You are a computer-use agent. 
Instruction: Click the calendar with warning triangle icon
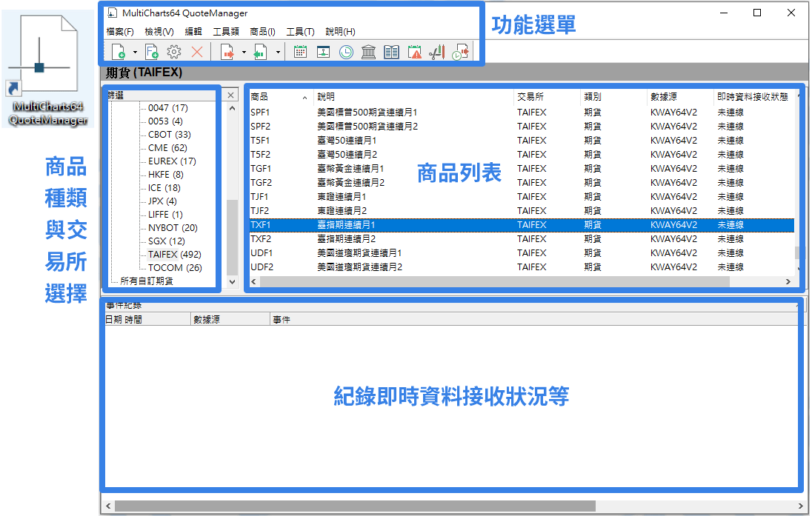[414, 52]
